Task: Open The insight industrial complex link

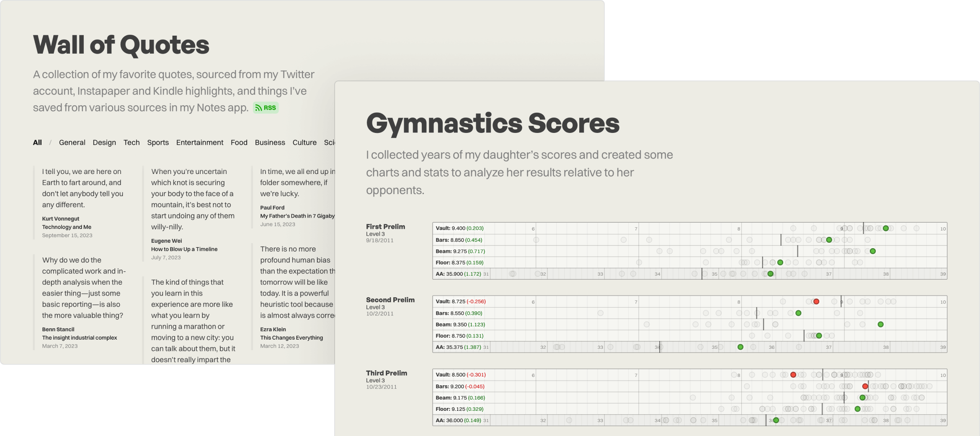Action: click(x=80, y=338)
